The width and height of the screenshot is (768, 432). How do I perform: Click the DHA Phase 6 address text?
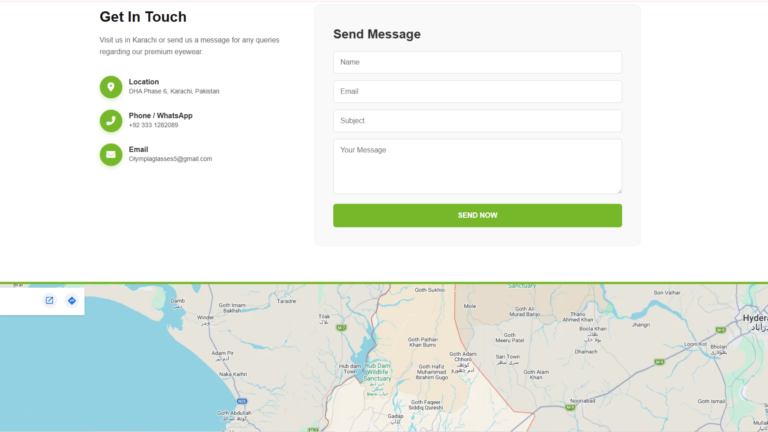[x=174, y=91]
